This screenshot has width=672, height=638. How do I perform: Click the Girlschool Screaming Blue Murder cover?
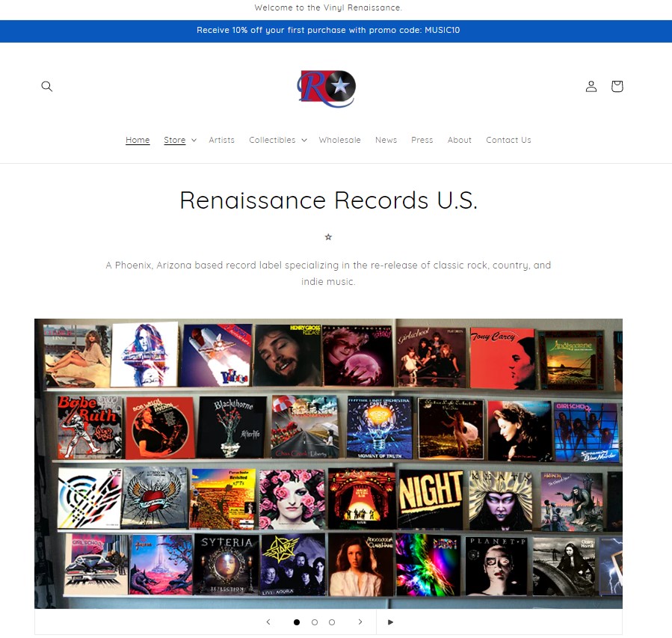pos(586,432)
